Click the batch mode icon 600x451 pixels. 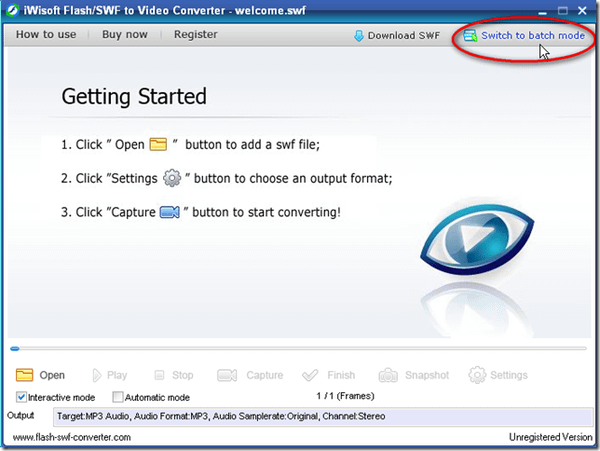coord(470,36)
